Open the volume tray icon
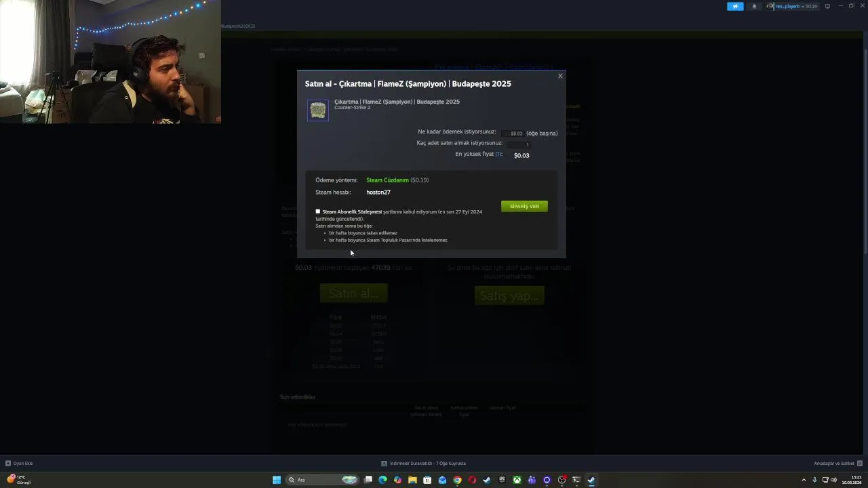The width and height of the screenshot is (868, 488). [x=833, y=480]
